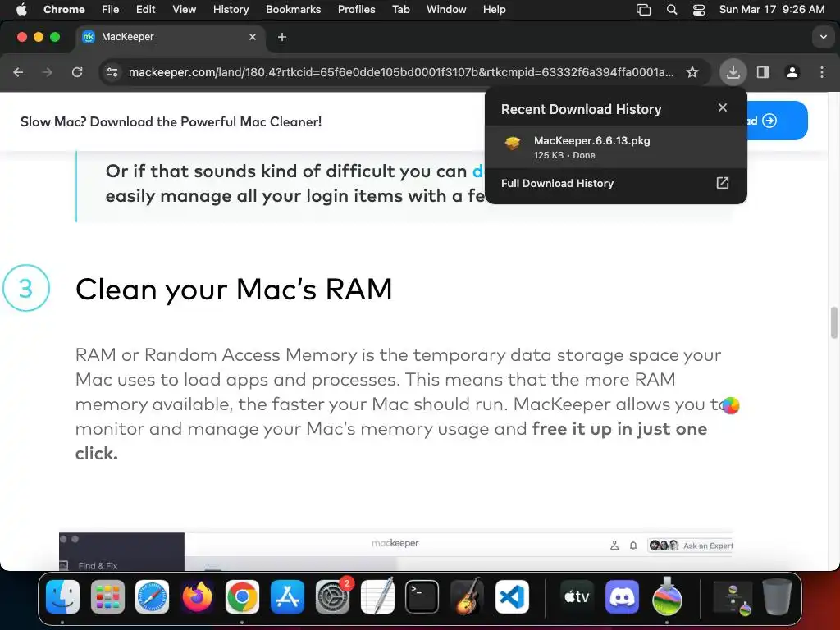
Task: Open site information icon in address bar
Action: (112, 72)
